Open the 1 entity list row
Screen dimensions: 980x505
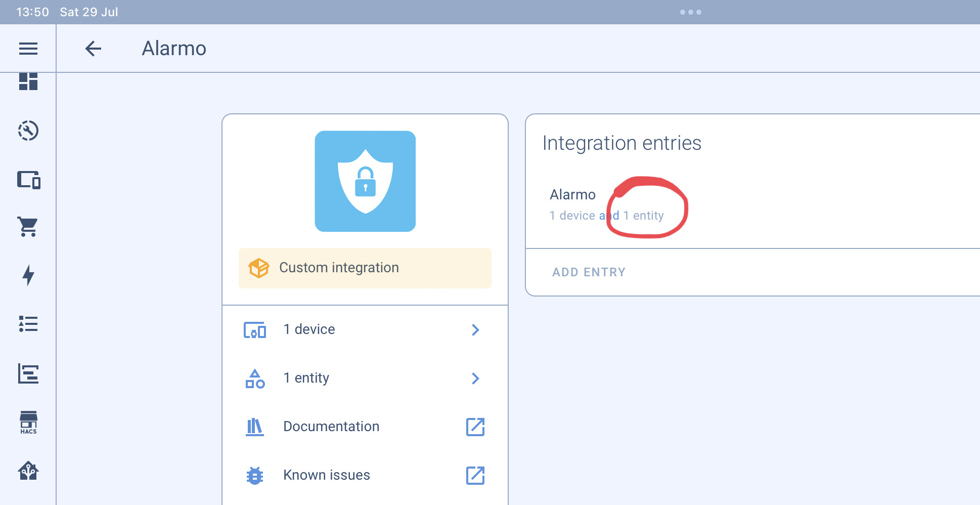point(365,378)
